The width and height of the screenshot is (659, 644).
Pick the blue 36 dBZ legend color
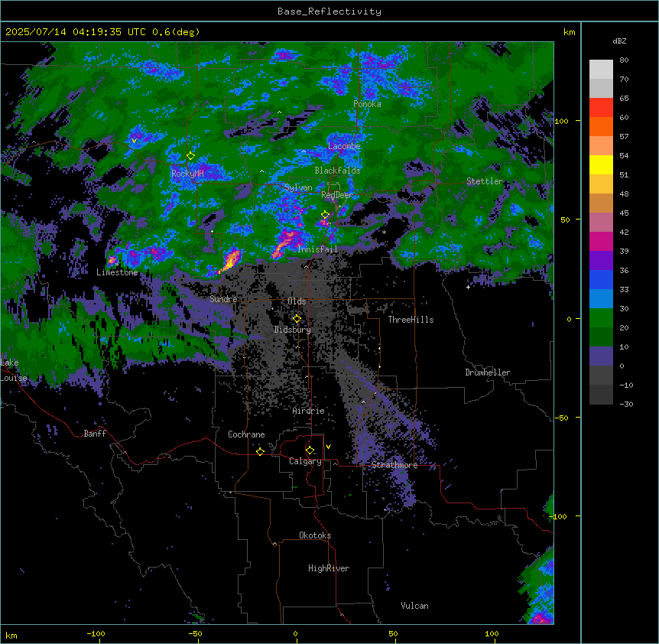tap(601, 279)
